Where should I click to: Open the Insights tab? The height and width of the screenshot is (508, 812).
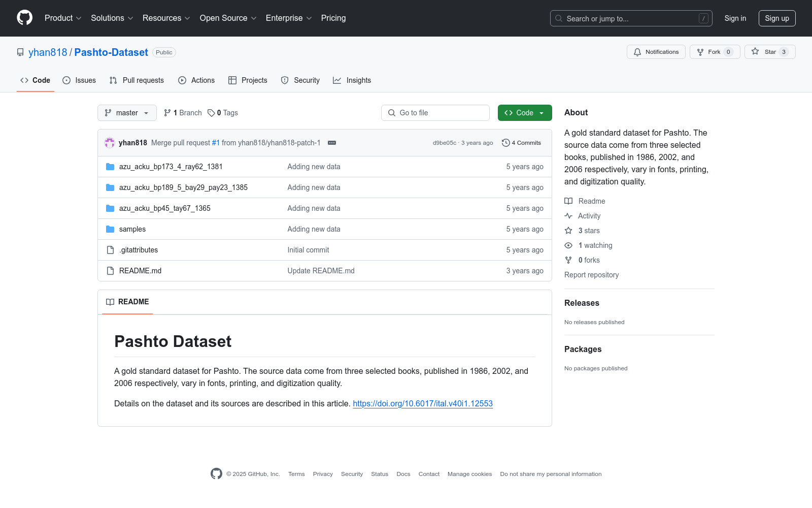(352, 80)
